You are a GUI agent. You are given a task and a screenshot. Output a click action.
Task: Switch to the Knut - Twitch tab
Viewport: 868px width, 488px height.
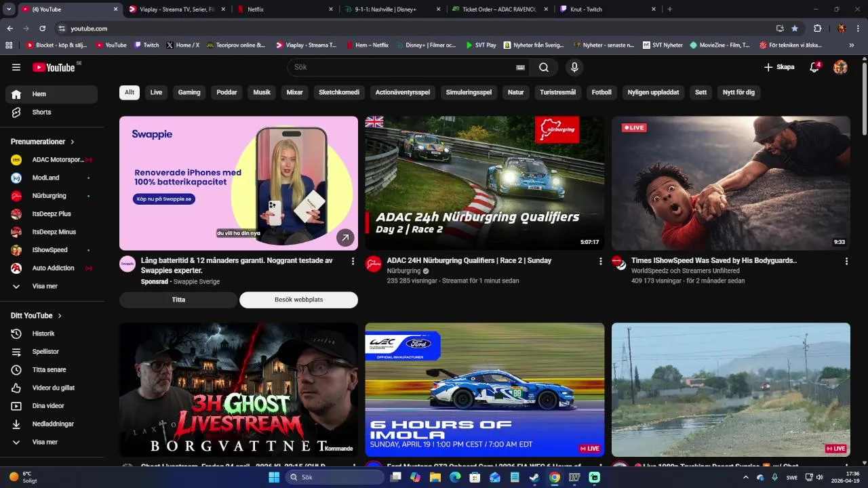[607, 9]
